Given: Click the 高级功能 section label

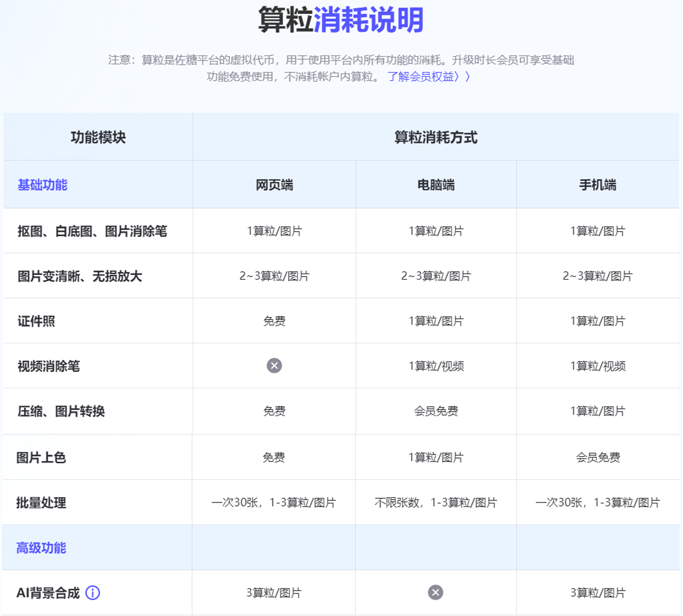Looking at the screenshot, I should point(41,548).
